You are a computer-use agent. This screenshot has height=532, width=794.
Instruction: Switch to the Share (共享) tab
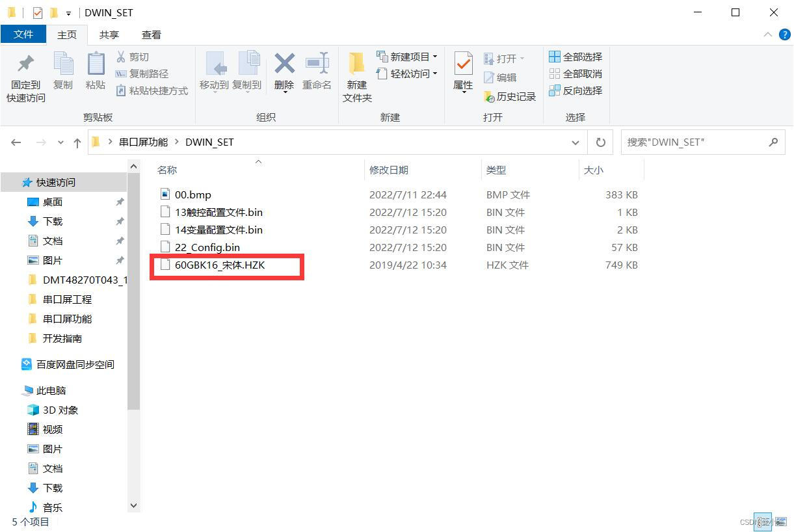109,34
